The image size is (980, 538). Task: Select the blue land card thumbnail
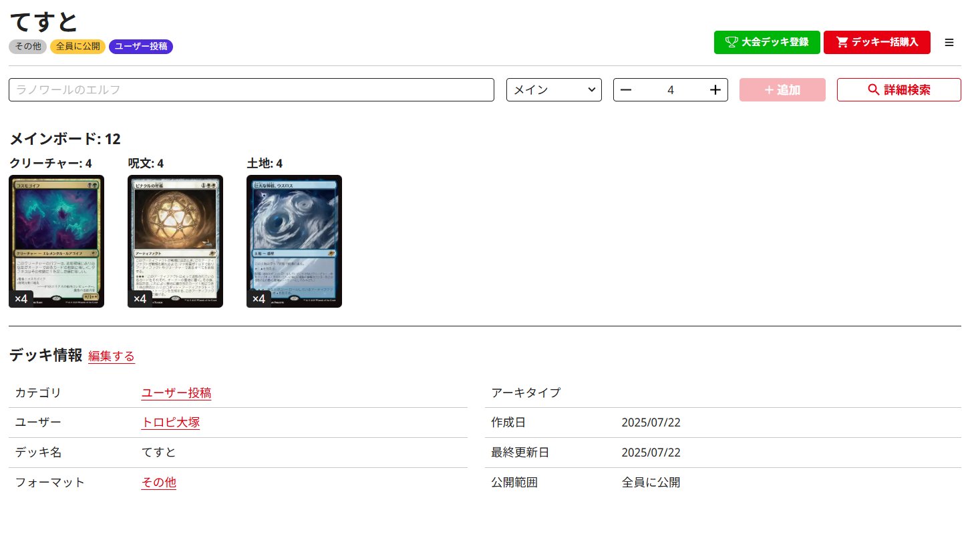click(x=294, y=241)
